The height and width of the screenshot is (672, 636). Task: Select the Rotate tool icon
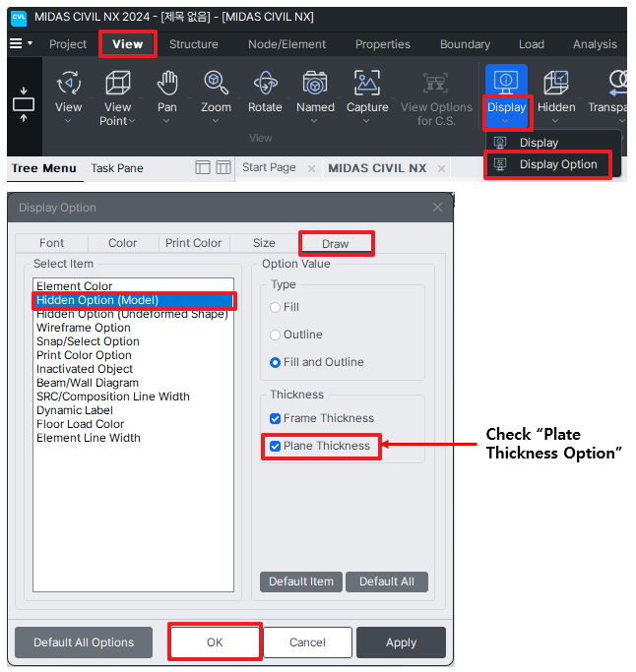click(x=265, y=83)
